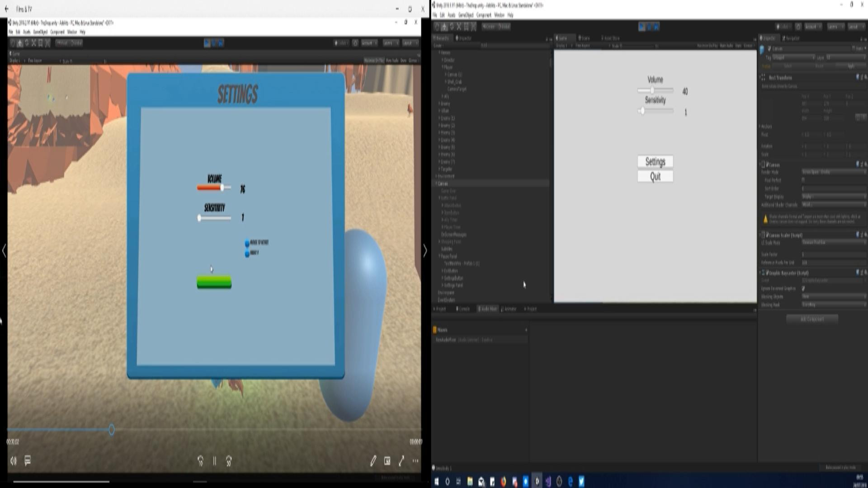Click the pencil edit icon in video player
This screenshot has width=868, height=488.
373,461
